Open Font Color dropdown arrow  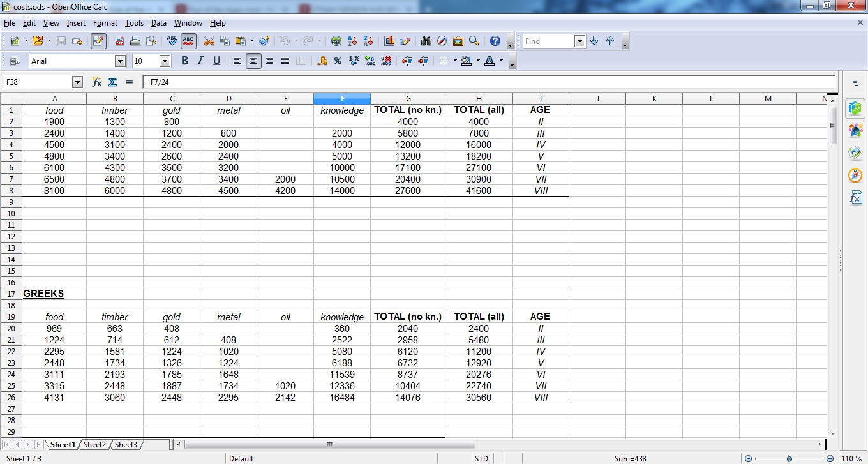pos(501,61)
